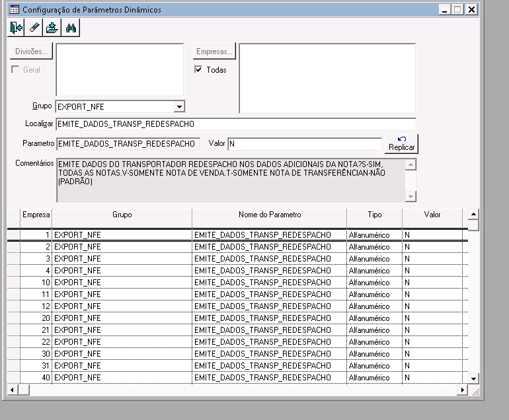Select the row for Empresa 11

tap(237, 295)
